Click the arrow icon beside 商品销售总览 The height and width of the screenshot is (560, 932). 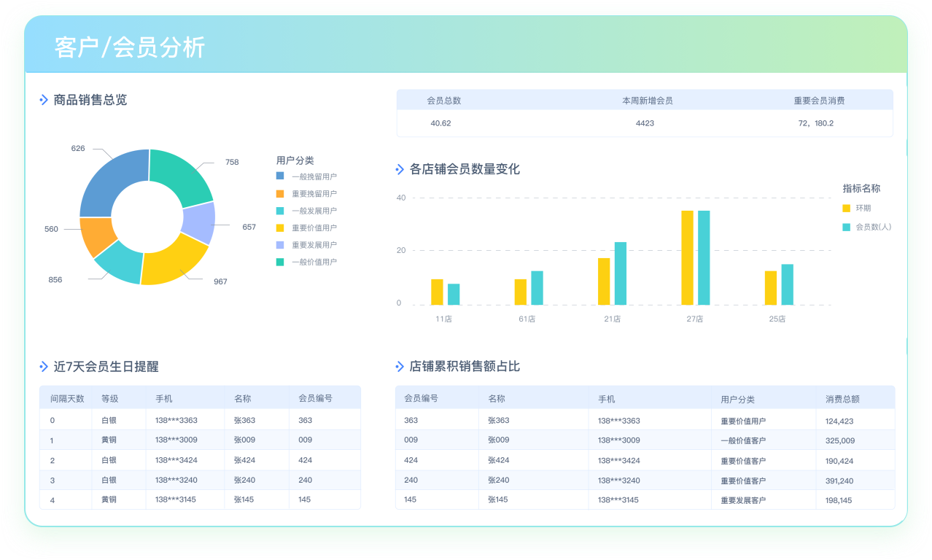coord(44,100)
